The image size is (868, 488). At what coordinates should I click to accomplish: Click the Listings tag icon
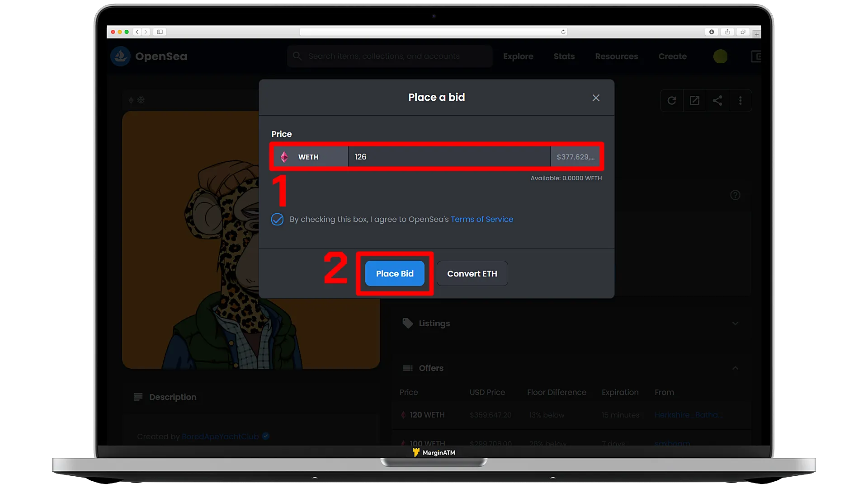(407, 324)
